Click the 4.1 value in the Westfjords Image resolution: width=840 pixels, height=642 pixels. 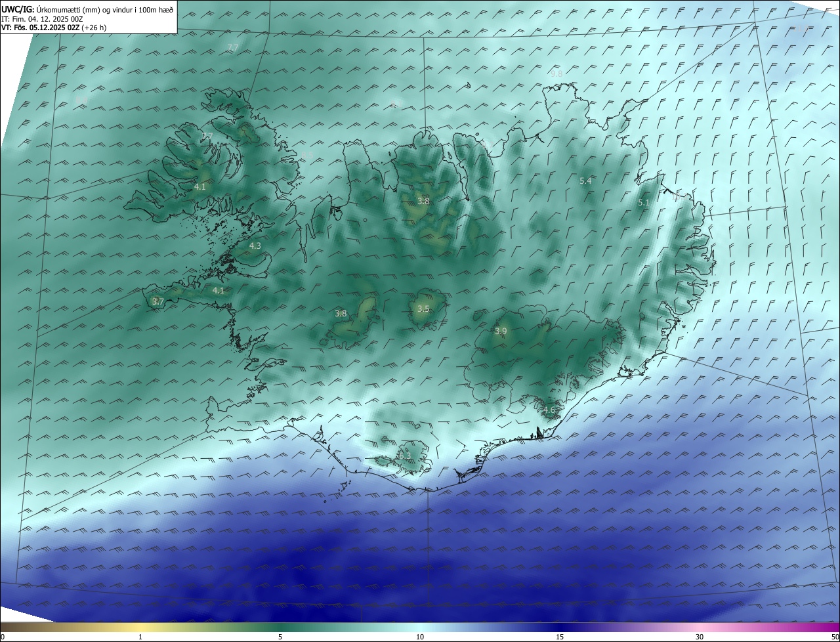[200, 187]
